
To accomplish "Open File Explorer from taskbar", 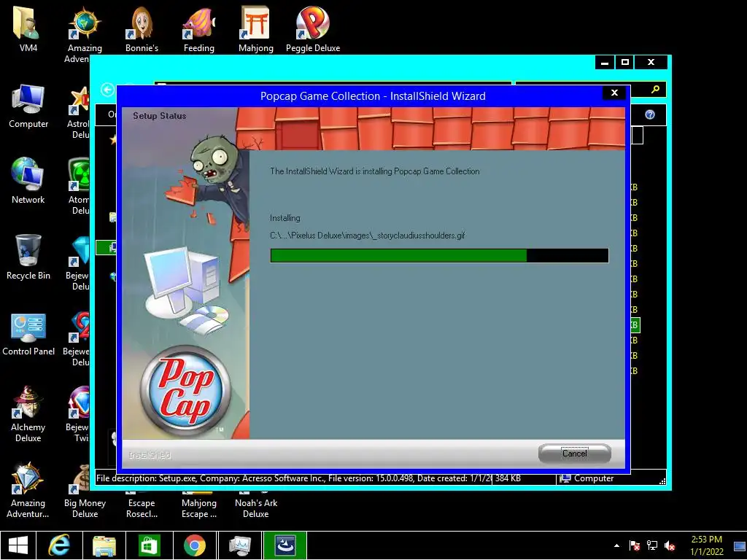I will pos(104,545).
